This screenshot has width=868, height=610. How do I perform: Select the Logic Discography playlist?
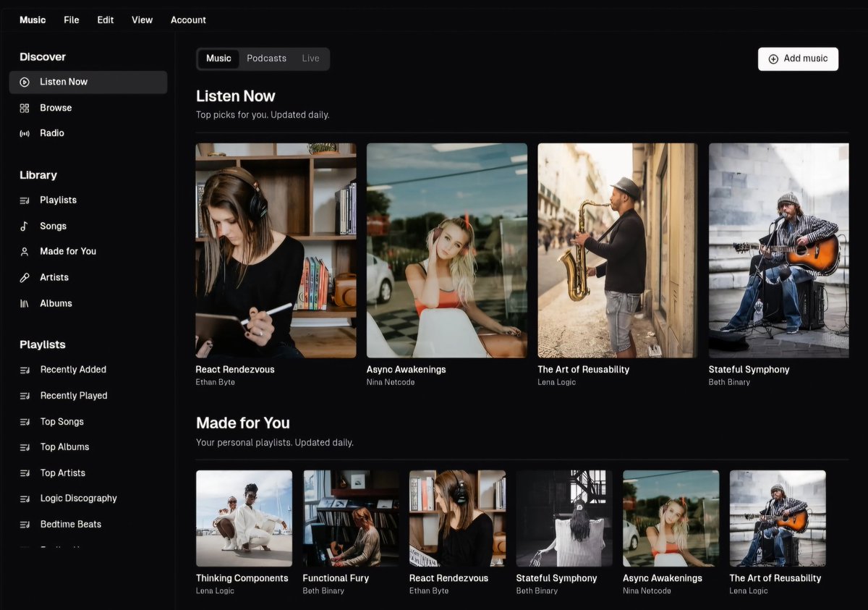[x=88, y=499]
